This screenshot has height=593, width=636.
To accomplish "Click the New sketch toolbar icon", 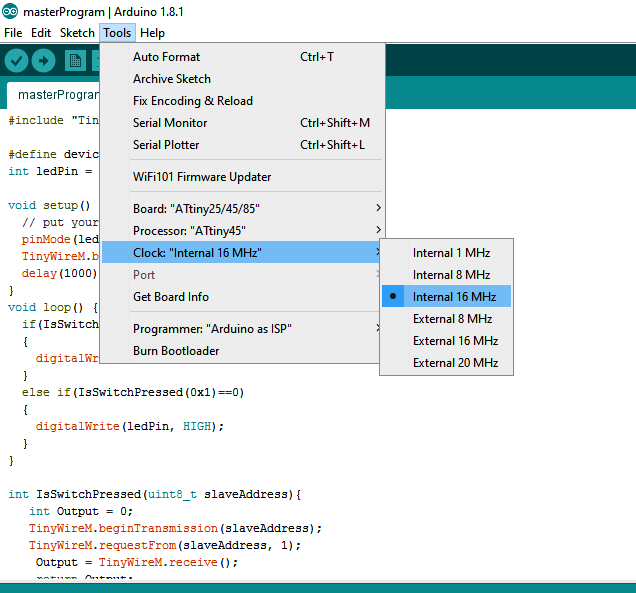I will click(75, 61).
